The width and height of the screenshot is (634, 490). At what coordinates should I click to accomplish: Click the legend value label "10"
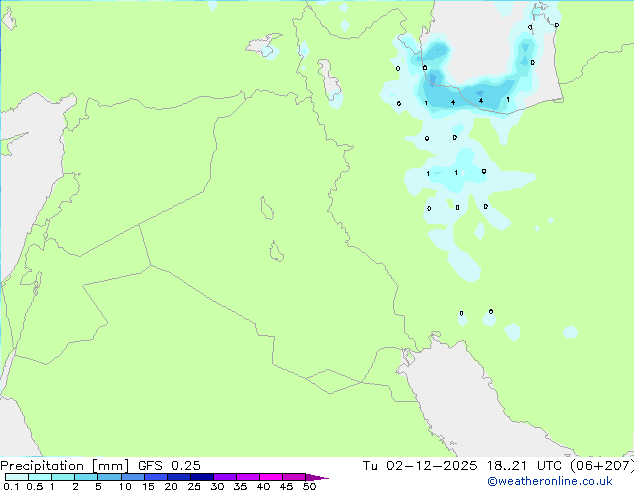[125, 486]
